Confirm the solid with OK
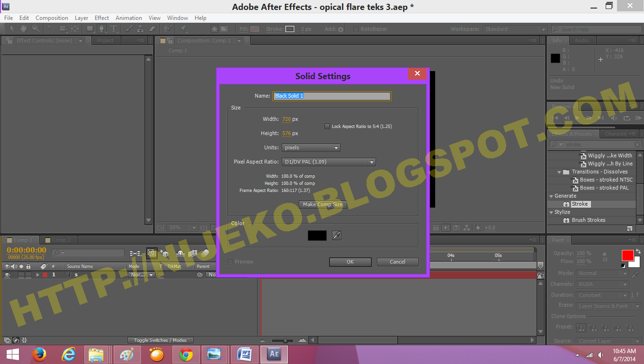Screen dimensions: 644x364 (350, 262)
